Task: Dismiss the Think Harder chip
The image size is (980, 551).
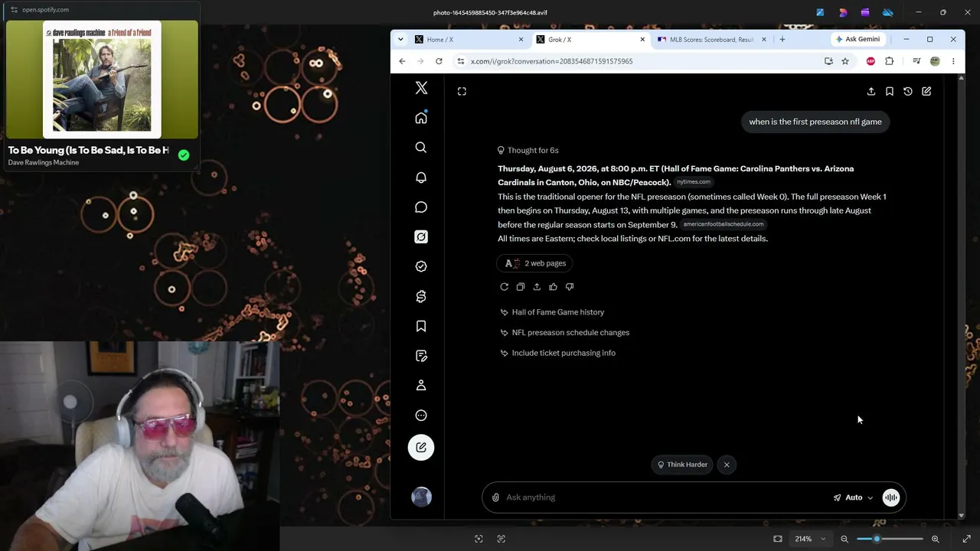Action: (727, 465)
